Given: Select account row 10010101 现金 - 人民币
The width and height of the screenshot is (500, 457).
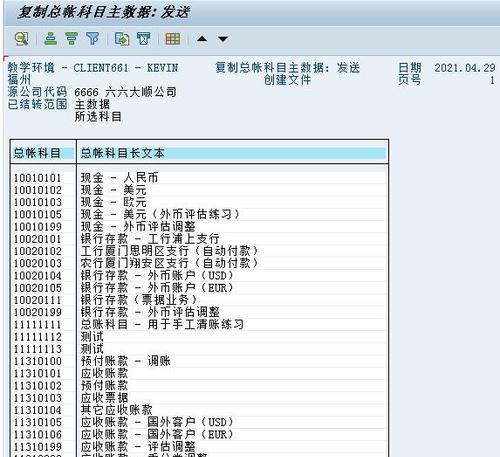Looking at the screenshot, I should click(199, 178).
